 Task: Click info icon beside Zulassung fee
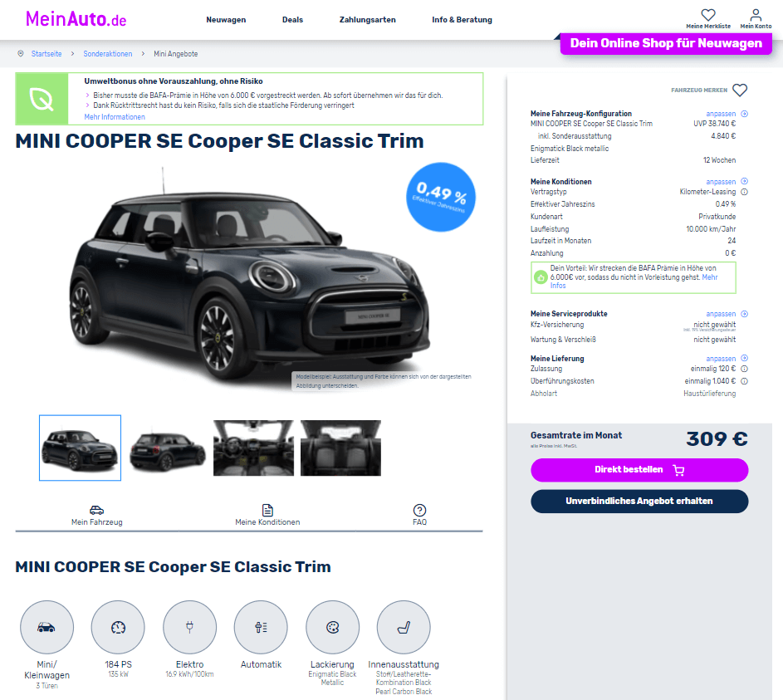coord(744,369)
